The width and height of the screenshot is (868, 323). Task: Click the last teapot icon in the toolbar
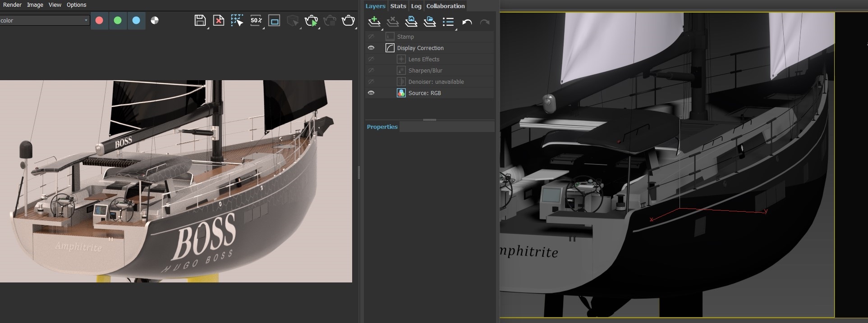tap(348, 20)
